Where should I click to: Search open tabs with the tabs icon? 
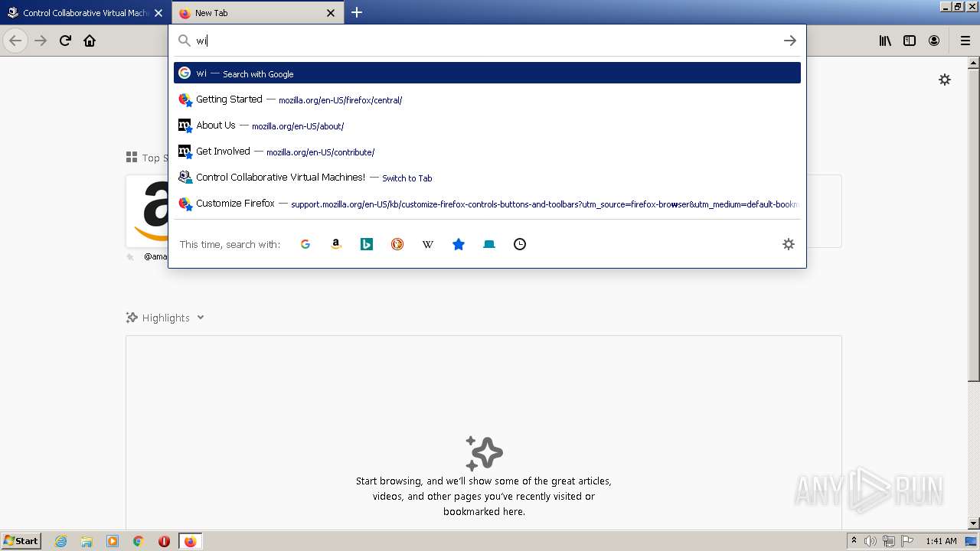489,244
